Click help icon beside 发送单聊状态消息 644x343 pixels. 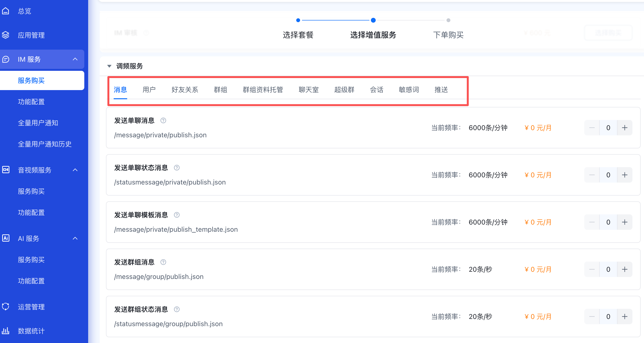click(177, 168)
